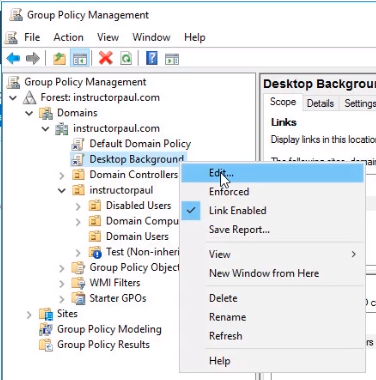Expand the WMI Filters node
This screenshot has width=376, height=380.
coord(62,283)
